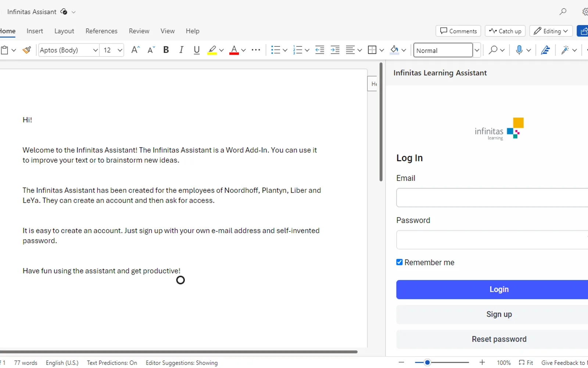Click the Catch up button

(505, 31)
